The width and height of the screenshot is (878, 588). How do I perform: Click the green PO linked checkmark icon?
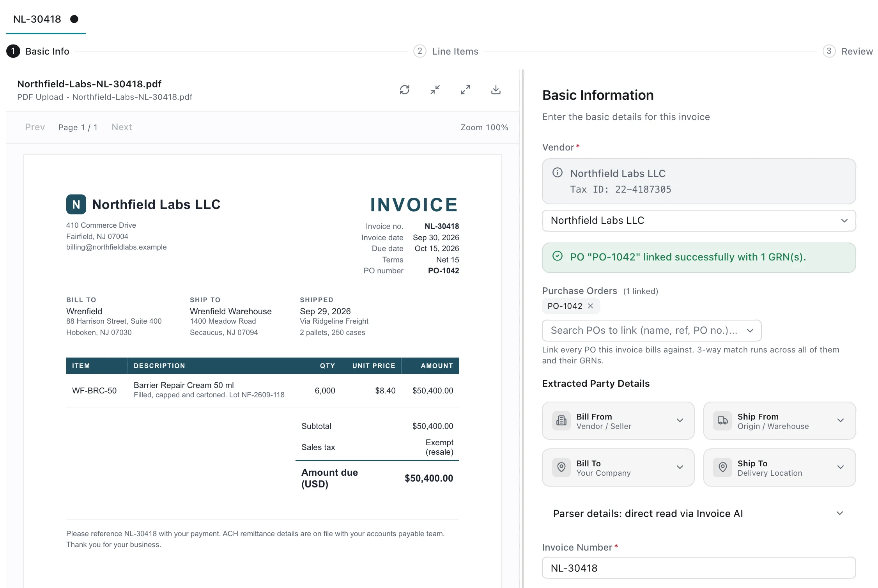pos(558,256)
